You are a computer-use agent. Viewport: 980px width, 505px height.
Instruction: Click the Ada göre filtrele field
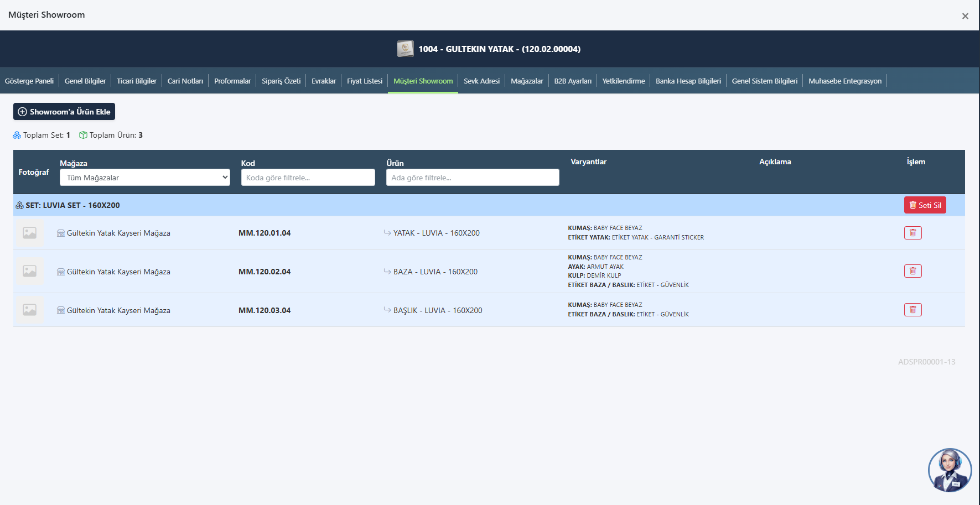[x=472, y=178]
